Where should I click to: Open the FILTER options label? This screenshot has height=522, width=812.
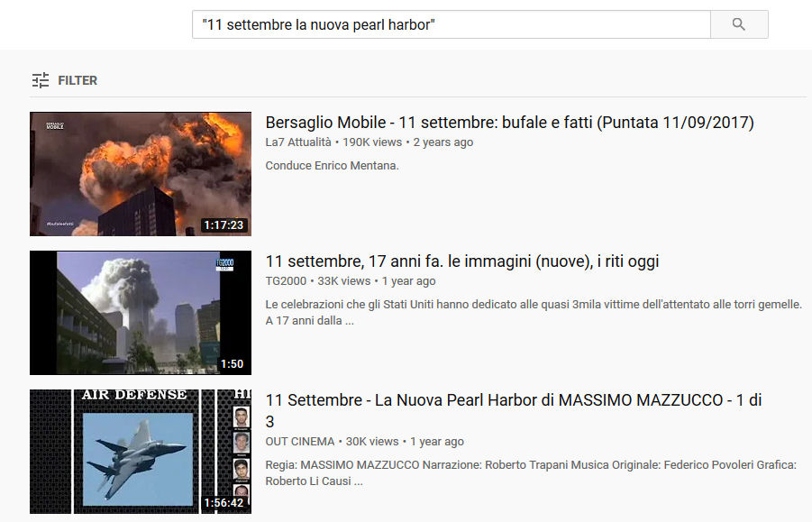(x=78, y=80)
